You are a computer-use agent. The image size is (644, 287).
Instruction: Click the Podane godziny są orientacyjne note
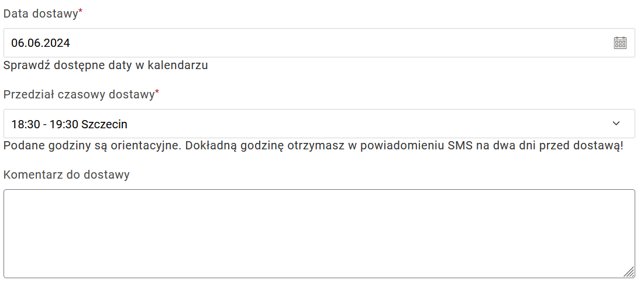[x=314, y=146]
